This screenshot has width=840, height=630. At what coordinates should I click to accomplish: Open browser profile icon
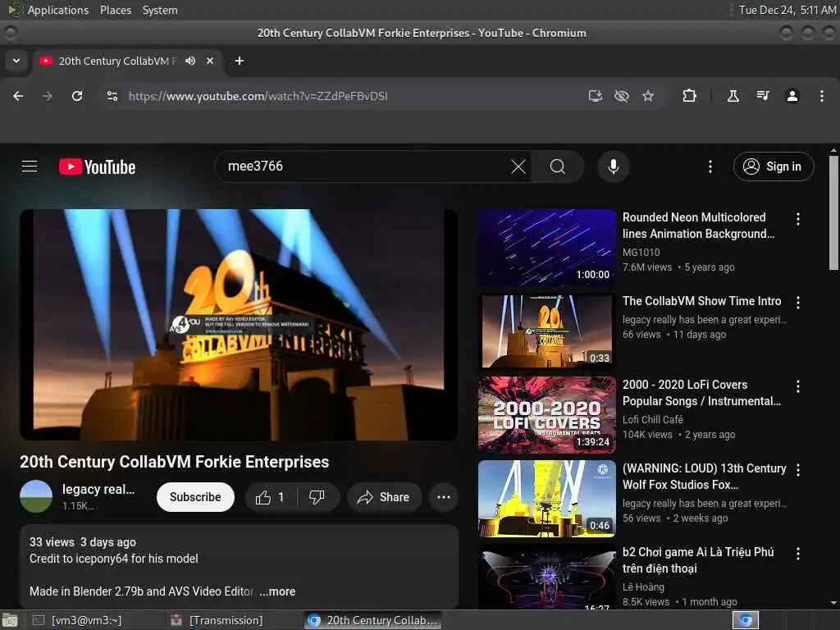[792, 96]
